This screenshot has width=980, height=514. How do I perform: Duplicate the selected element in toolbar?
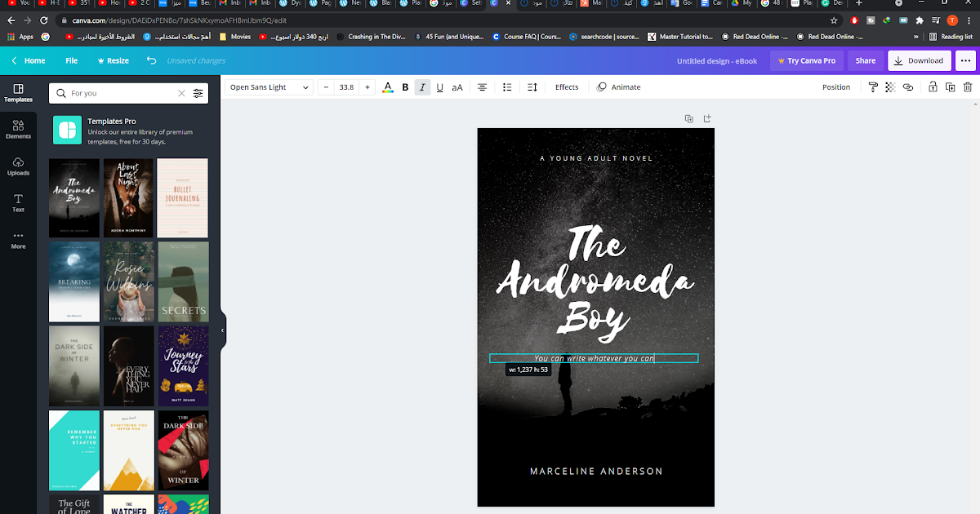[951, 87]
